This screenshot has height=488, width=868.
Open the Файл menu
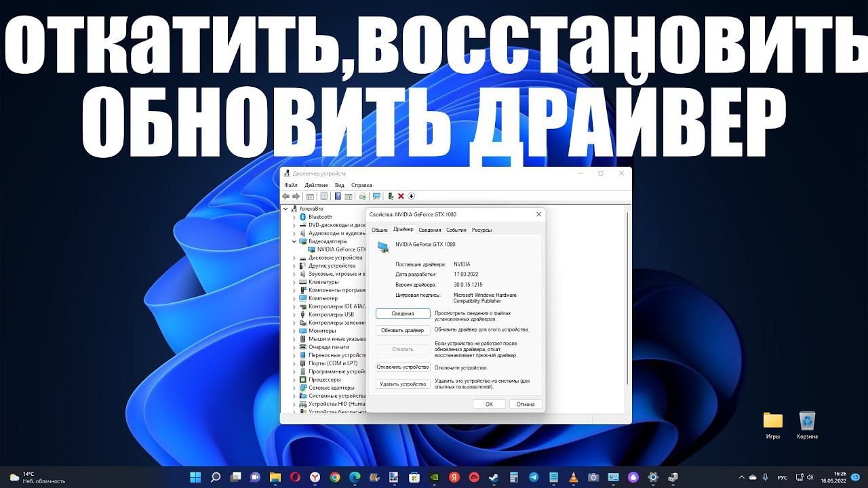coord(291,185)
